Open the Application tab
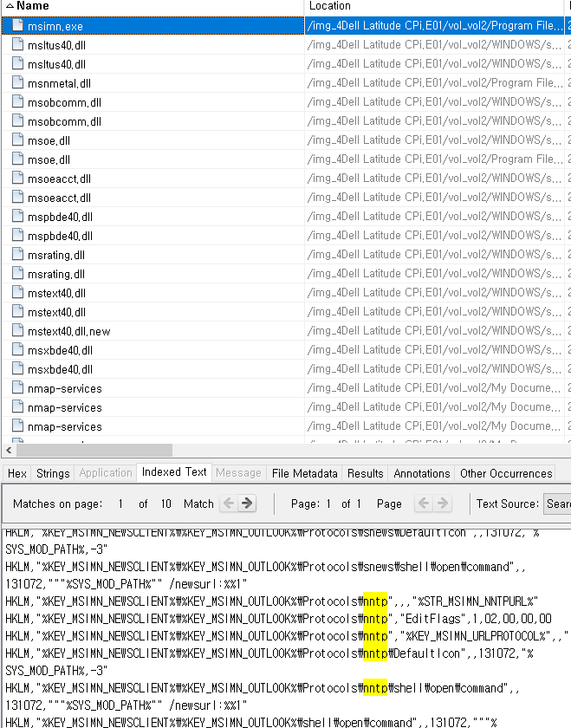Viewport: 571px width, 728px height. click(x=106, y=473)
